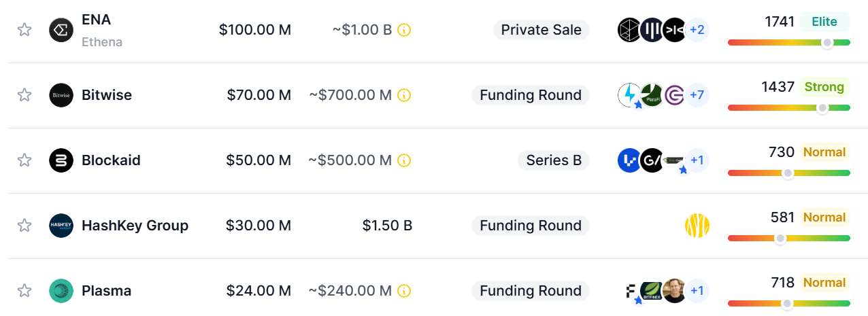This screenshot has height=316, width=868.
Task: Open the Bitwise project name link
Action: pos(107,95)
